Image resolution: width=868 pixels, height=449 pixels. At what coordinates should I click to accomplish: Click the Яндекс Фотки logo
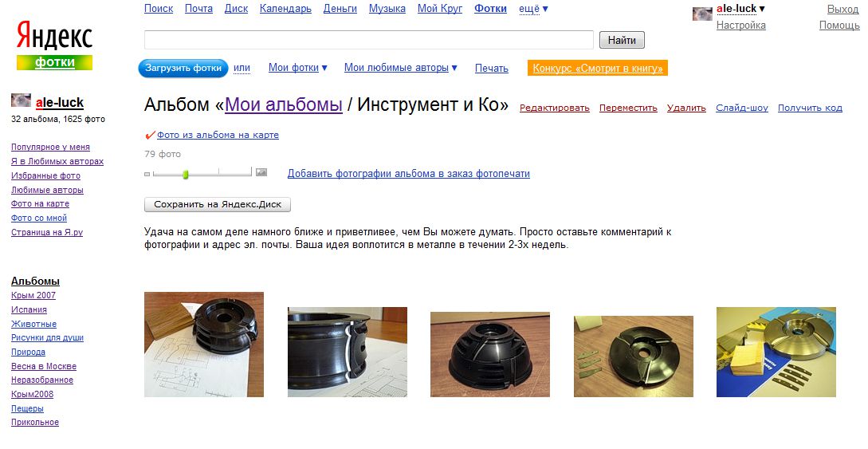(54, 45)
